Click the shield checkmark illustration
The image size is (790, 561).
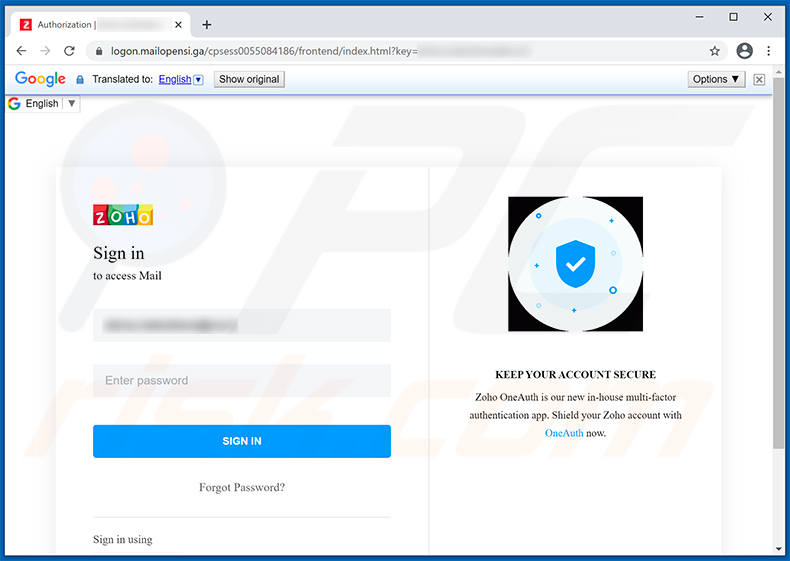pyautogui.click(x=575, y=264)
